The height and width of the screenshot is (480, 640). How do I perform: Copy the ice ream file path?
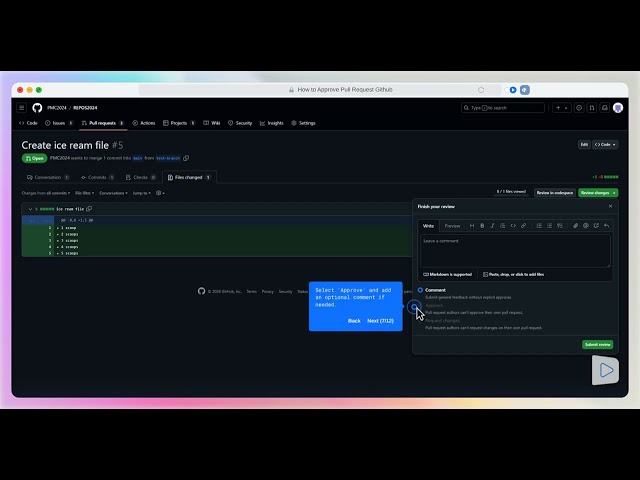tap(89, 209)
